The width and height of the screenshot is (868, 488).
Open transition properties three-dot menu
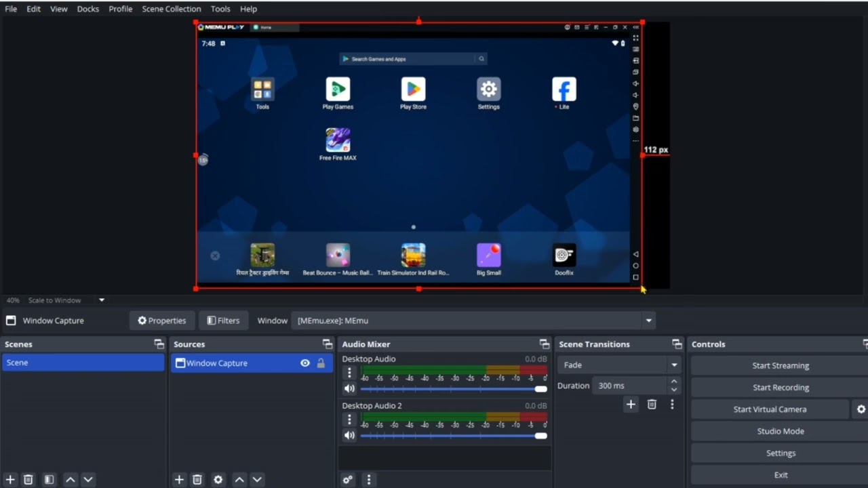pyautogui.click(x=672, y=404)
